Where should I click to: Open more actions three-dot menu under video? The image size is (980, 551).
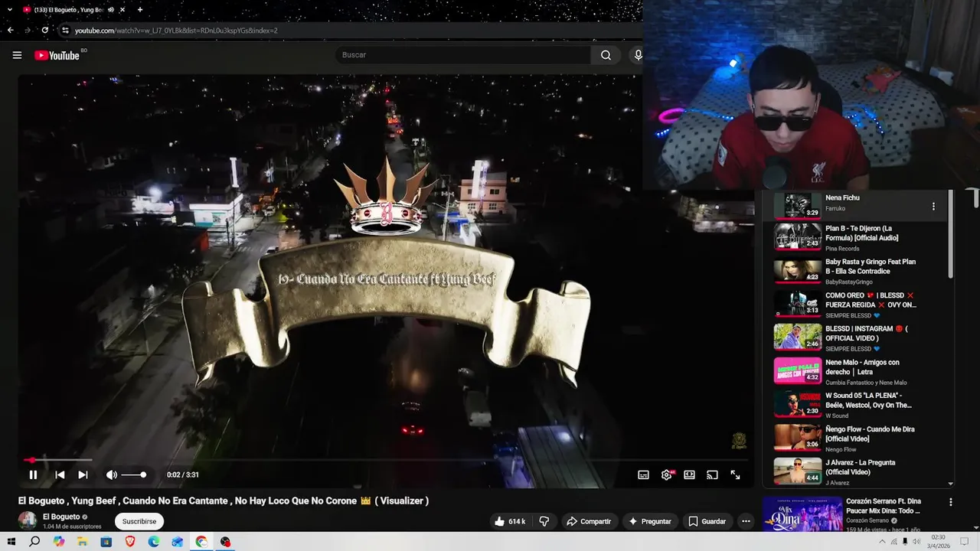[746, 521]
